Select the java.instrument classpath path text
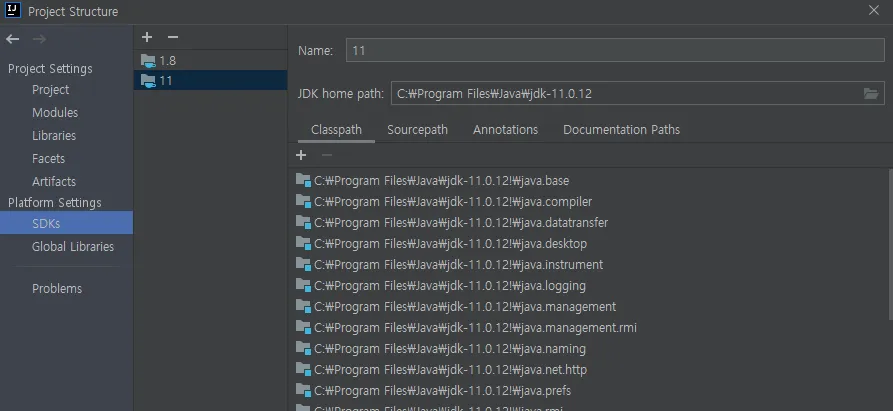893x411 pixels. coord(458,265)
